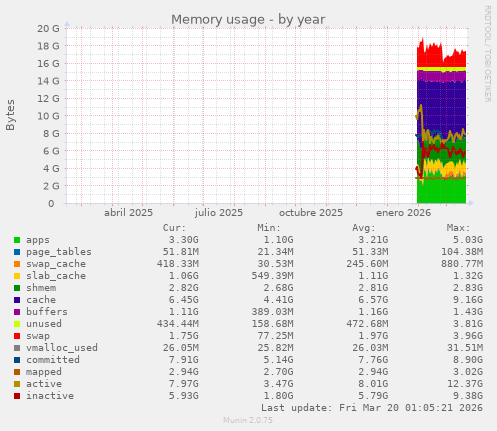Viewport: 497px width, 431px height.
Task: Click the apps current value 3.30G
Action: [183, 240]
